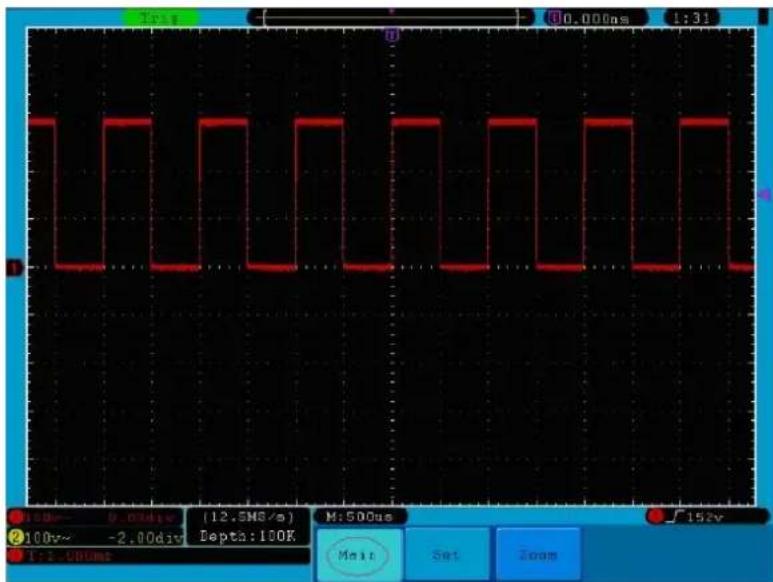Screen dimensions: 773x582
Task: Click the red trigger source channel dot
Action: coord(656,516)
